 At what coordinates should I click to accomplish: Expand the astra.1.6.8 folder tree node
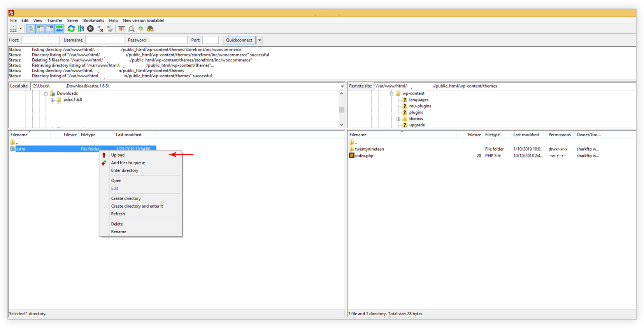53,100
